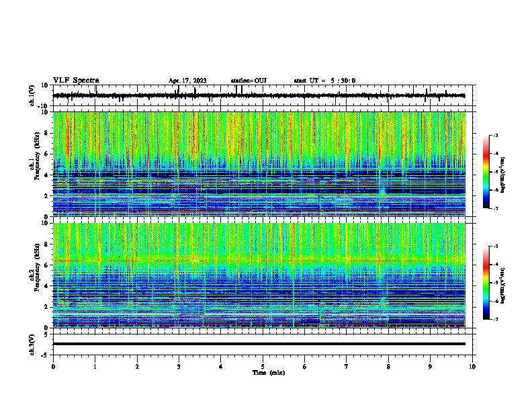Image resolution: width=532 pixels, height=411 pixels.
Task: Click the "VLF Spectra" plot title
Action: [x=76, y=81]
